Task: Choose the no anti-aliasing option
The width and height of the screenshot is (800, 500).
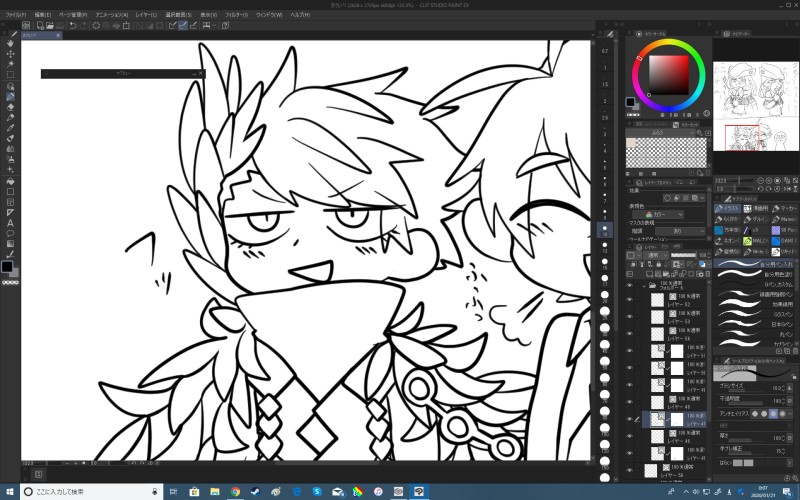Action: [x=755, y=414]
